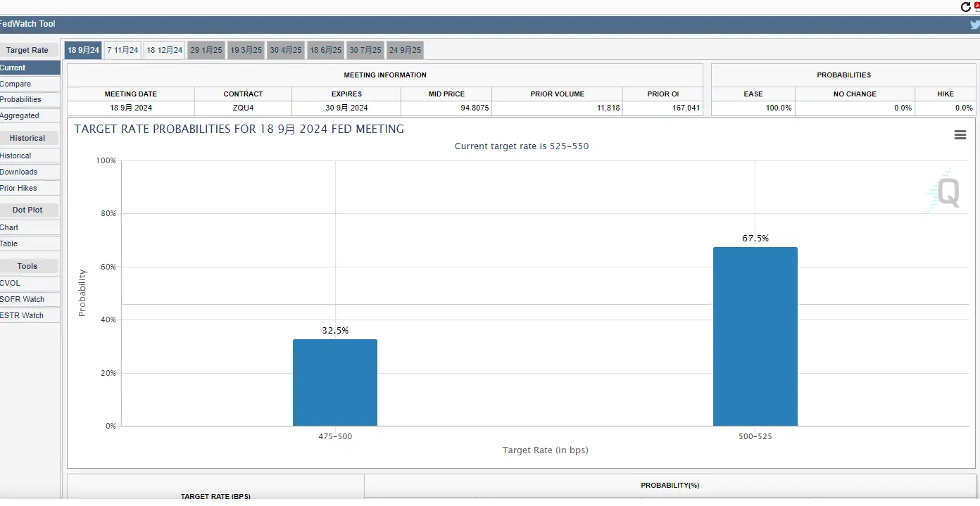Open the Dot Plot Chart link
Image resolution: width=980 pixels, height=506 pixels.
(10, 227)
